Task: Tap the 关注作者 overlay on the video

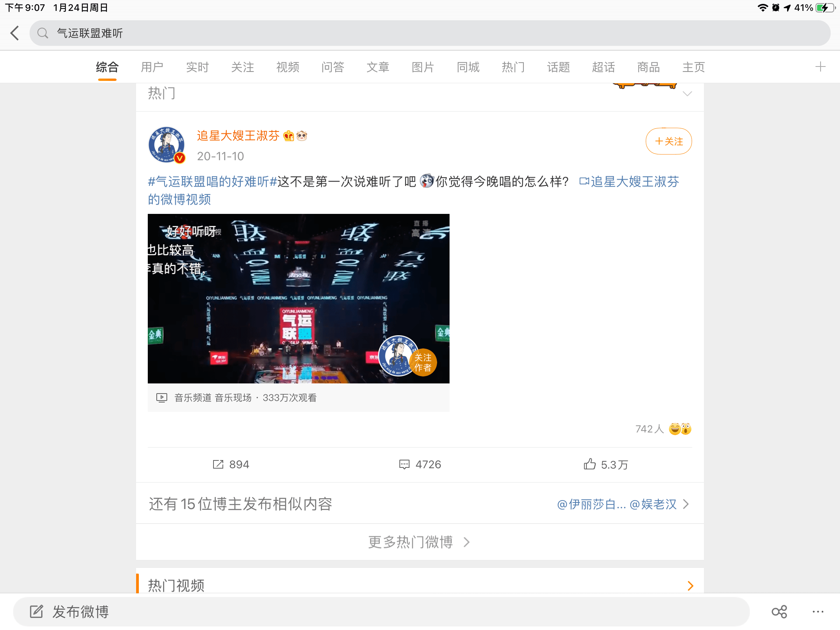Action: coord(423,362)
